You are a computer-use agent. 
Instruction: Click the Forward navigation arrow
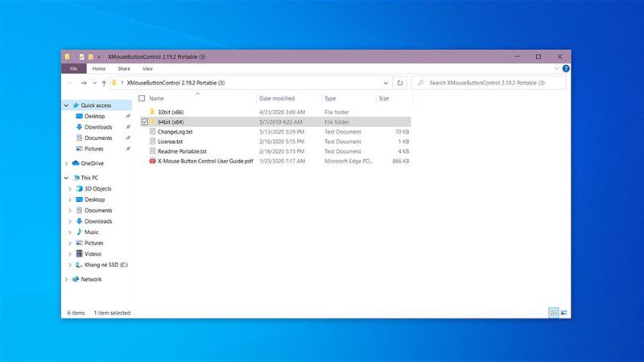point(84,83)
